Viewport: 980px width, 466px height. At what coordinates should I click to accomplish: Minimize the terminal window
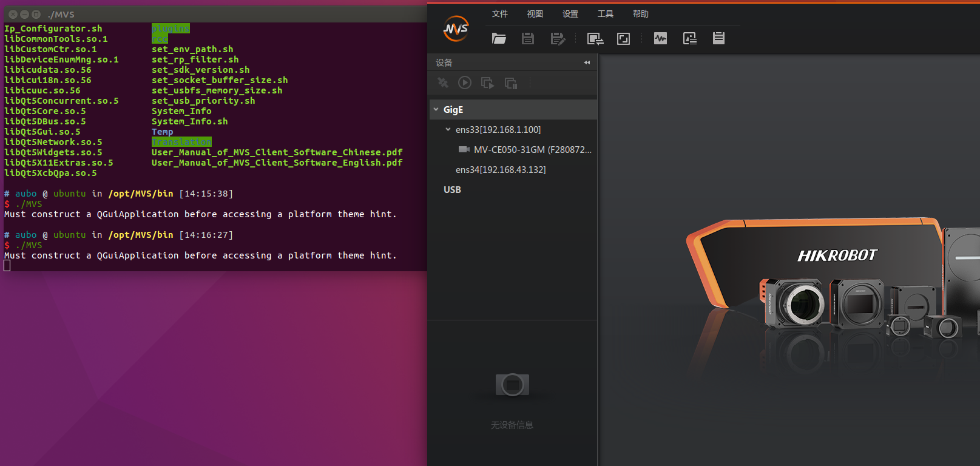[24, 14]
